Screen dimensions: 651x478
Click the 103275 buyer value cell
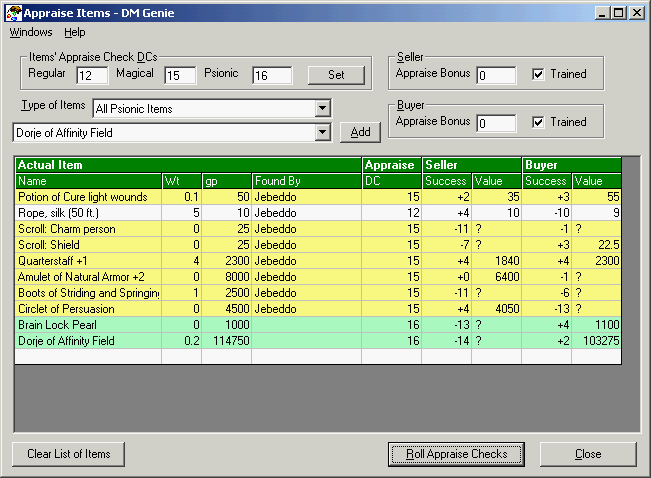pos(597,341)
